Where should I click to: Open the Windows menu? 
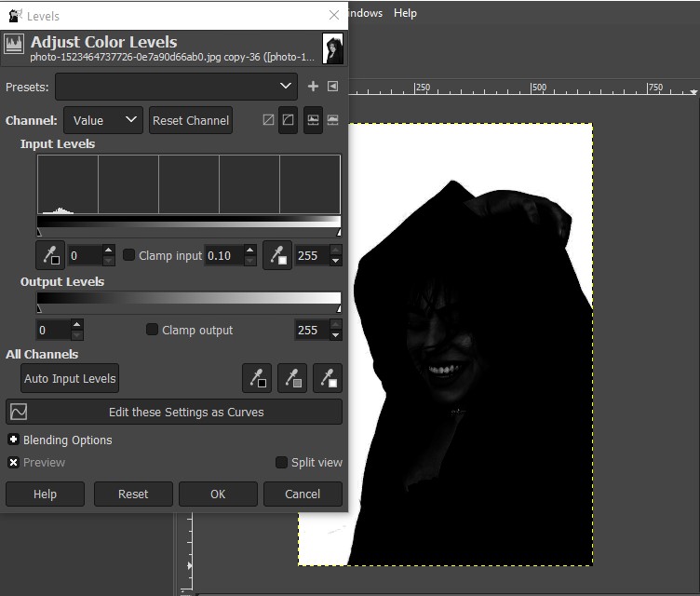(x=365, y=13)
